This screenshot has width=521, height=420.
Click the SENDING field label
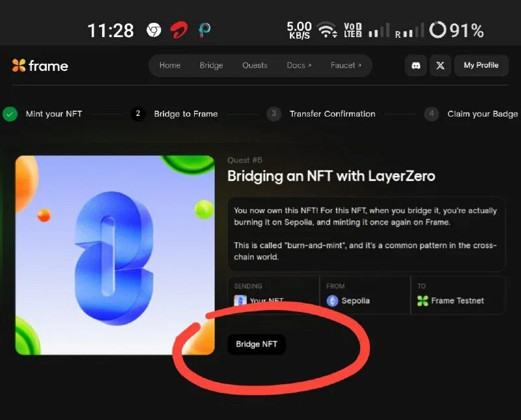click(248, 286)
